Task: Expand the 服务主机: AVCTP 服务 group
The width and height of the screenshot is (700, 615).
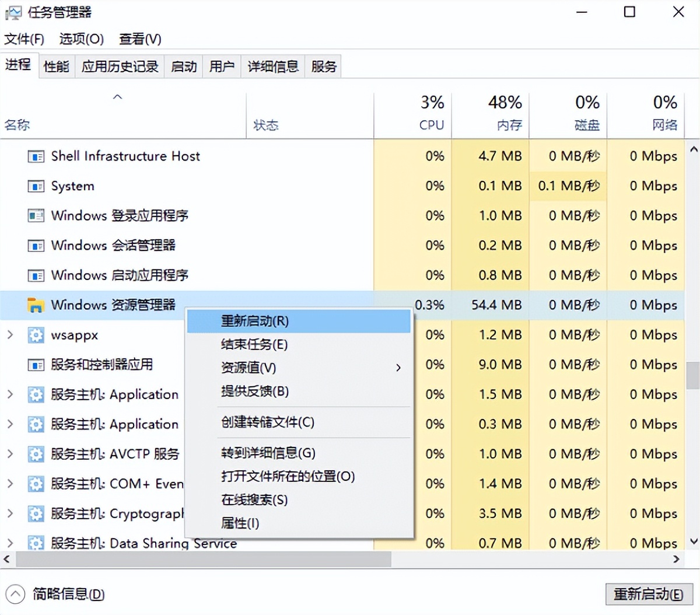Action: click(10, 454)
